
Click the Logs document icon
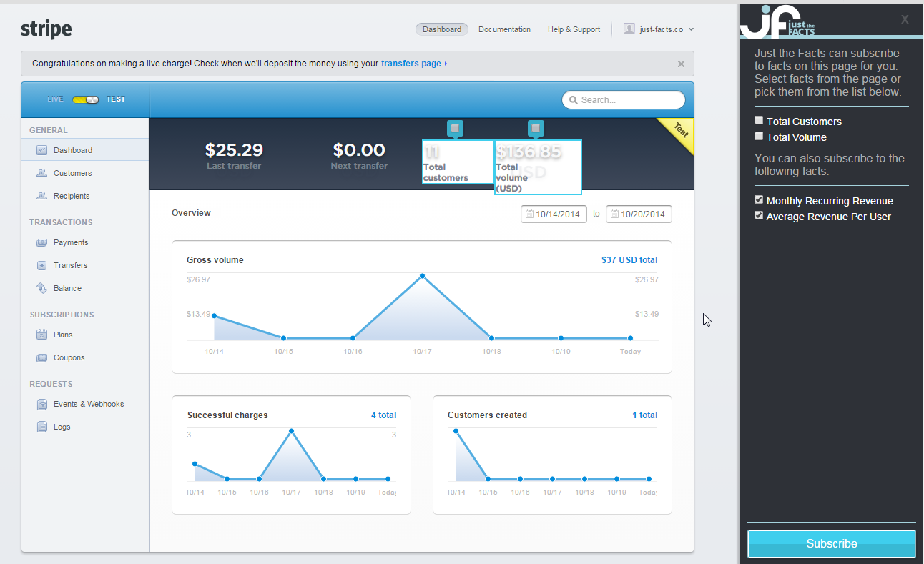coord(41,427)
